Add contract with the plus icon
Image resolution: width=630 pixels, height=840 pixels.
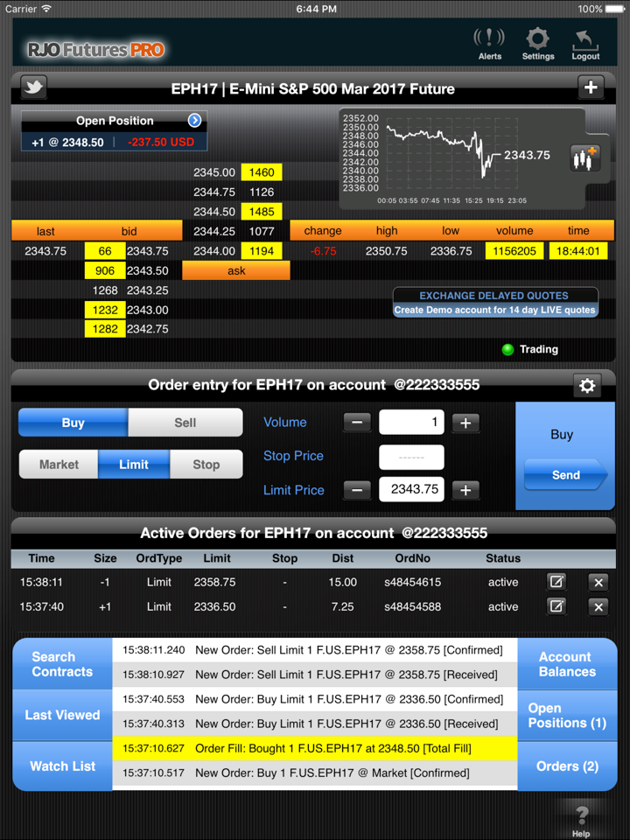[x=591, y=88]
